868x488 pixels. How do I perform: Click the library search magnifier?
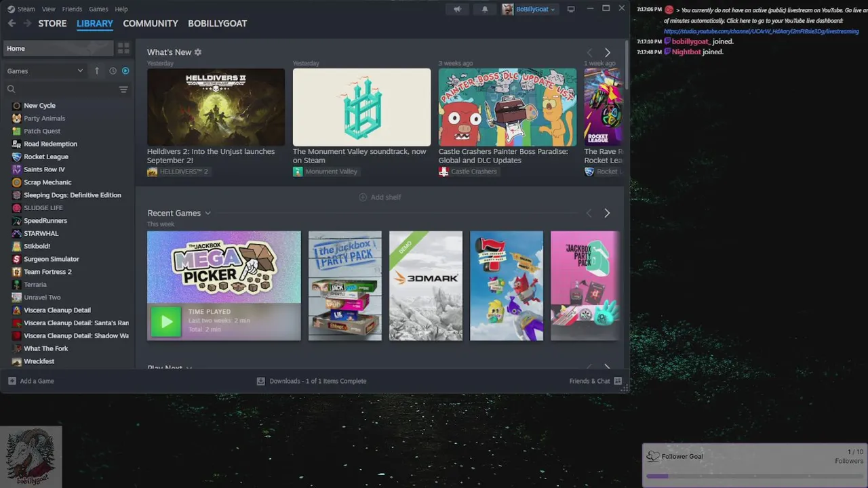tap(11, 89)
